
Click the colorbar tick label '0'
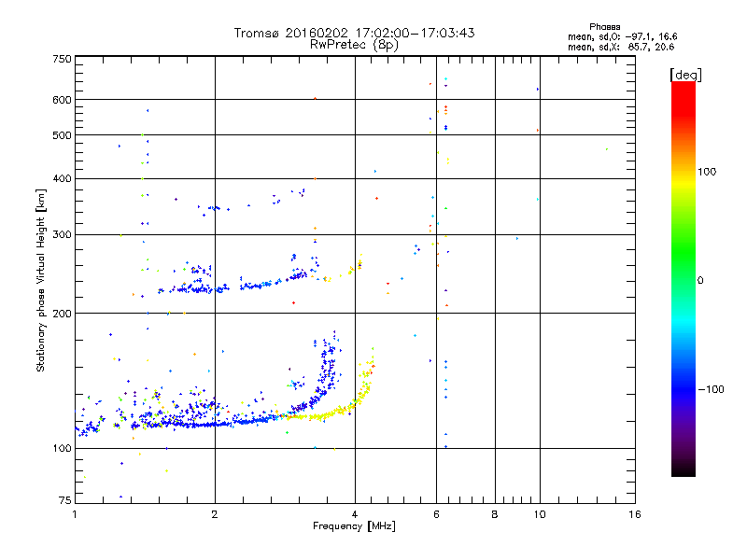point(700,281)
